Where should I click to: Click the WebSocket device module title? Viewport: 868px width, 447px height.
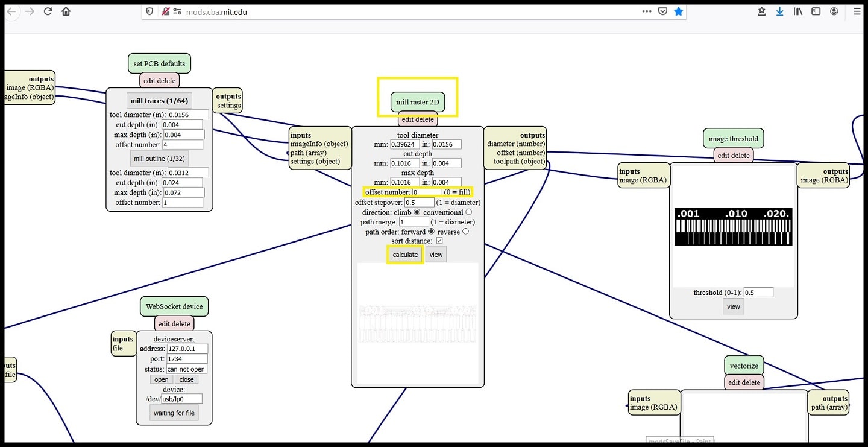[x=174, y=306]
